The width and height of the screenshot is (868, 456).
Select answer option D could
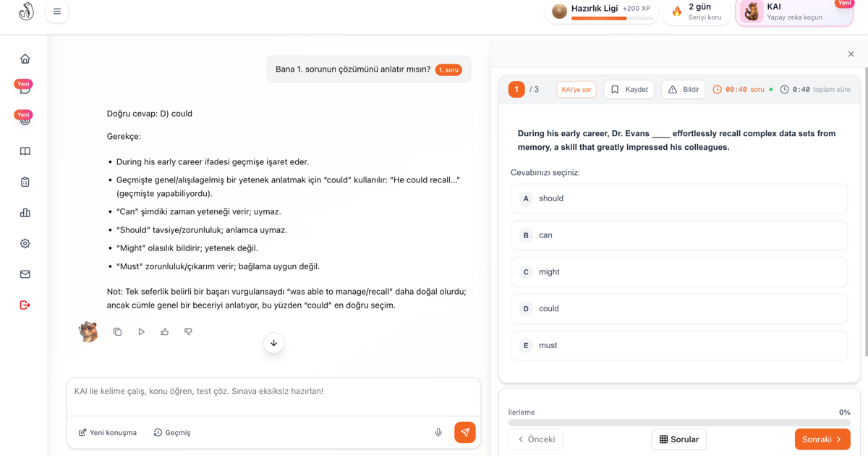(x=679, y=308)
